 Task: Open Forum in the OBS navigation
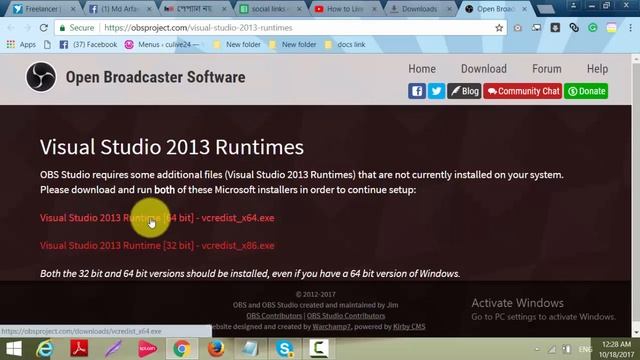pyautogui.click(x=547, y=69)
